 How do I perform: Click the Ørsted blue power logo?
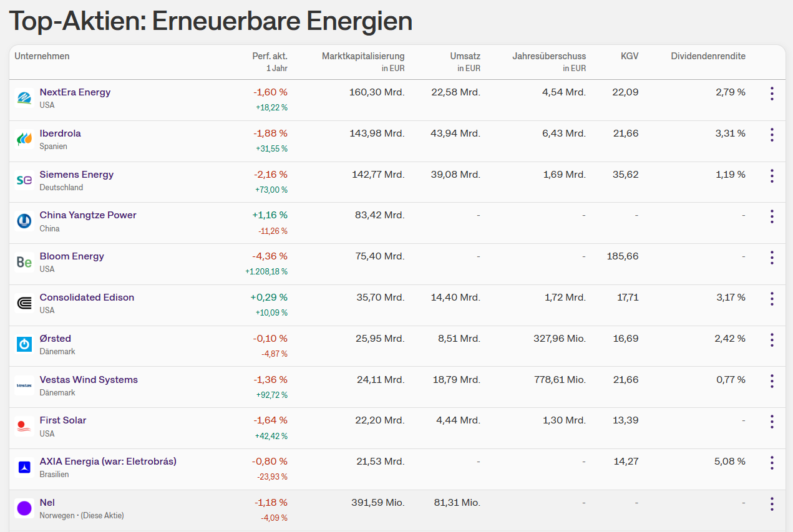pos(24,344)
